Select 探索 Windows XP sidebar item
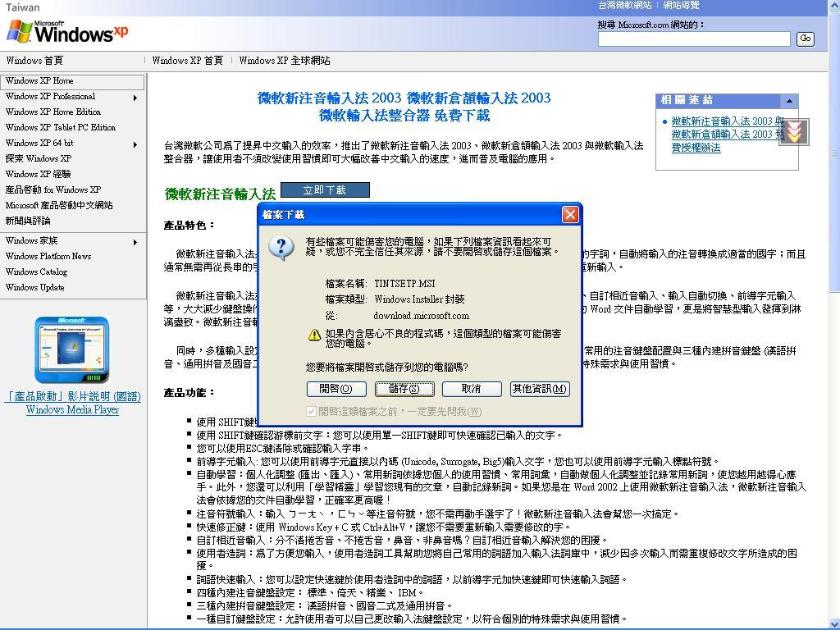Viewport: 840px width, 630px height. coord(38,158)
